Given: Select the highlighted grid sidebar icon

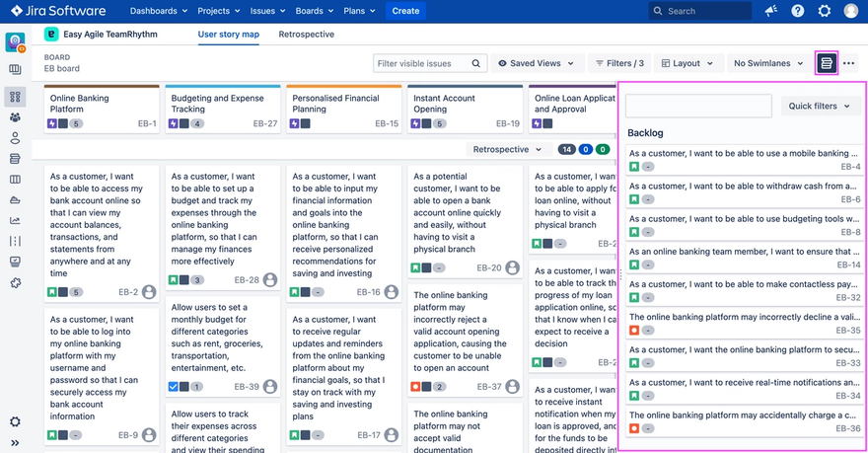Looking at the screenshot, I should point(15,97).
